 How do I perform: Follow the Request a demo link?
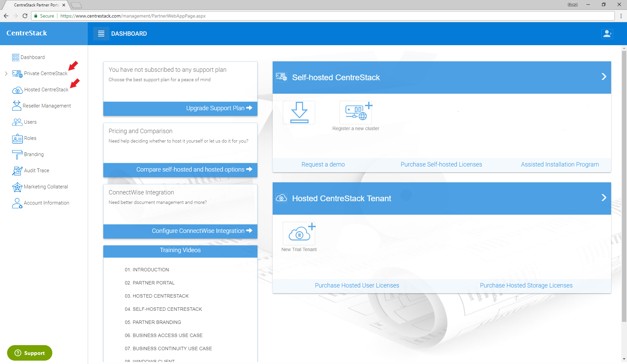(323, 164)
